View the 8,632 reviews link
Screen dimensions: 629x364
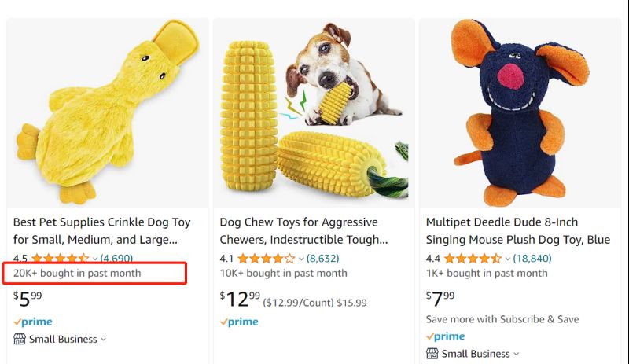point(322,258)
